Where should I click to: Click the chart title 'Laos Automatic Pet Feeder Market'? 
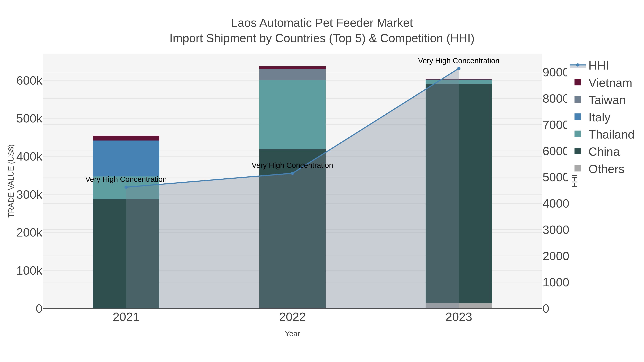click(x=322, y=23)
